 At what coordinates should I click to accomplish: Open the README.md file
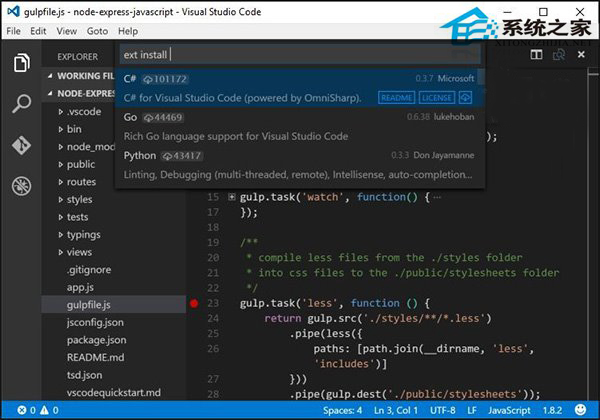[x=95, y=358]
